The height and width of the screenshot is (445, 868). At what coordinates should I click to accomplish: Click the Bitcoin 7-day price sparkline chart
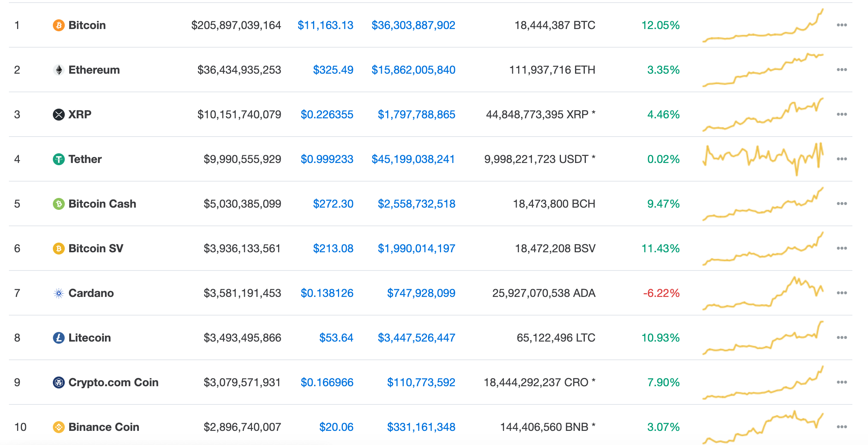pyautogui.click(x=763, y=25)
